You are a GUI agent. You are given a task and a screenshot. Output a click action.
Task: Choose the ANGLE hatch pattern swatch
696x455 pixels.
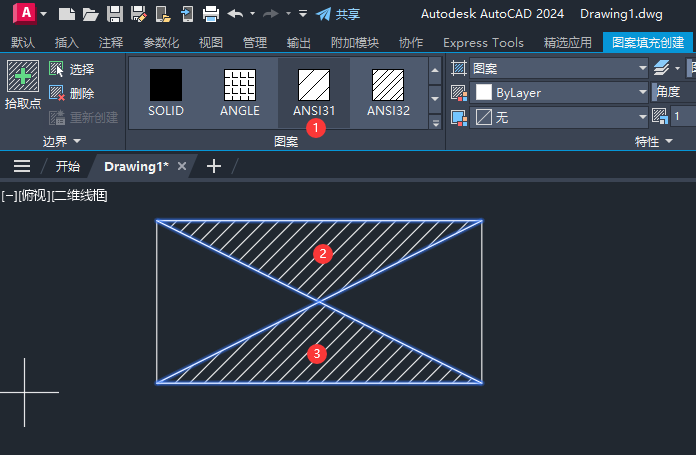pos(239,92)
